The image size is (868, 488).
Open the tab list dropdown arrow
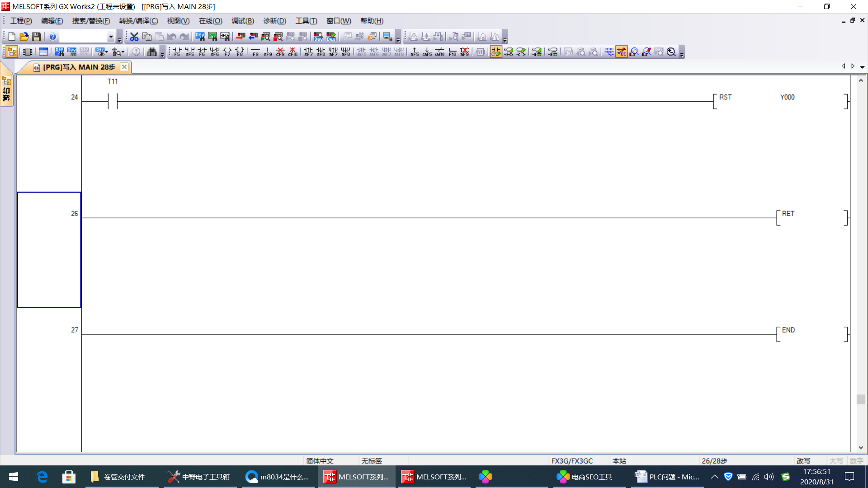pyautogui.click(x=862, y=67)
